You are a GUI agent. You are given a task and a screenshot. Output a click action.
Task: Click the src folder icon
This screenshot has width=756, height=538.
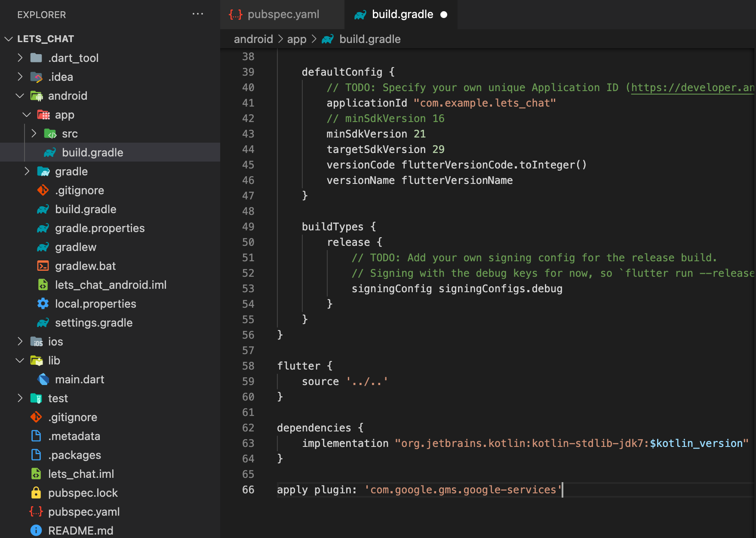pyautogui.click(x=50, y=134)
